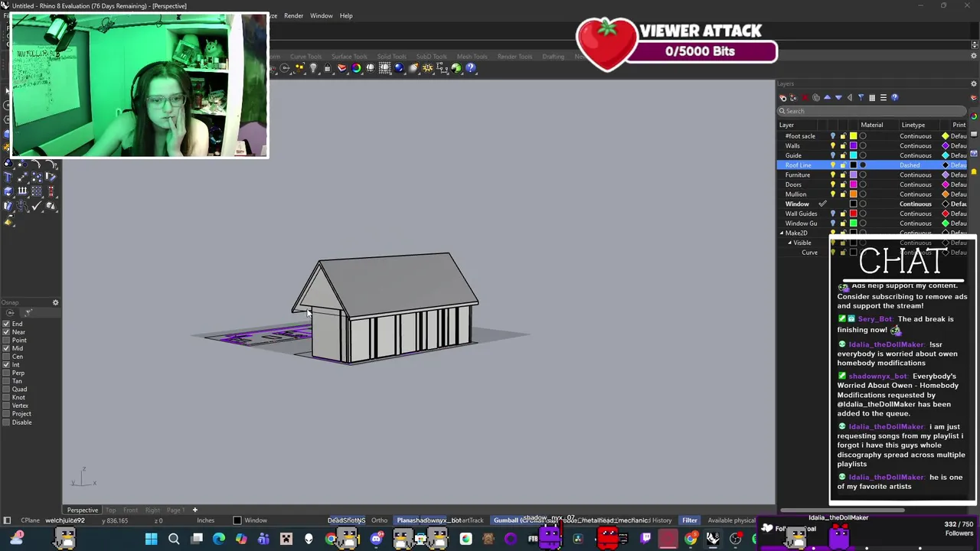Enable the Perp osnap checkbox
Image resolution: width=980 pixels, height=551 pixels.
[6, 373]
